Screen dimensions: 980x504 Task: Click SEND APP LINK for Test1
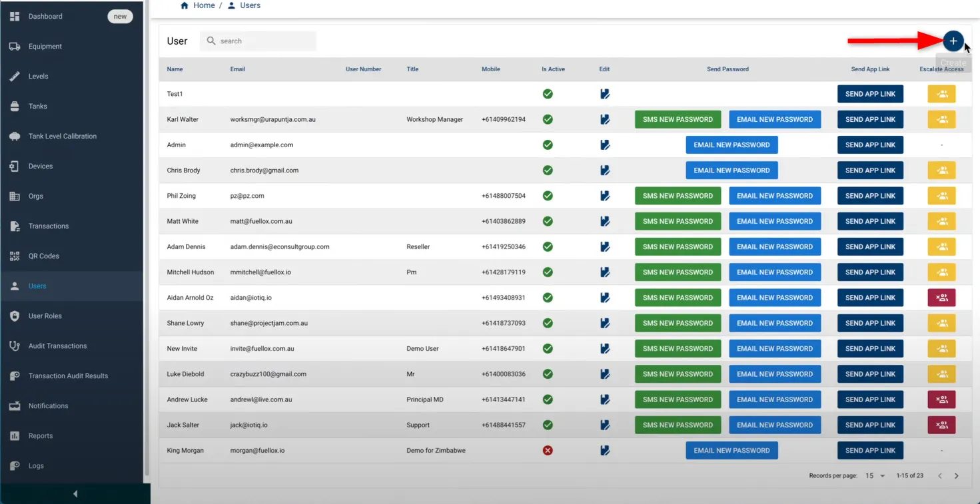[870, 95]
